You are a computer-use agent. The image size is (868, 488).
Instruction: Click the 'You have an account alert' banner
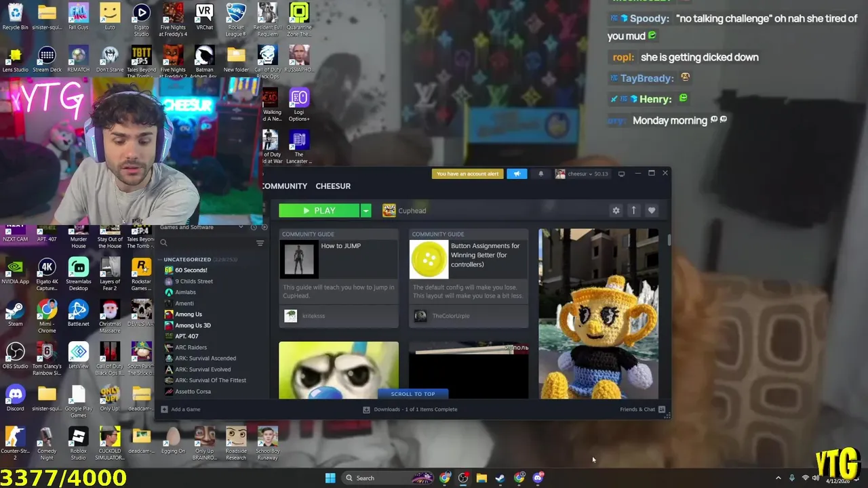467,174
